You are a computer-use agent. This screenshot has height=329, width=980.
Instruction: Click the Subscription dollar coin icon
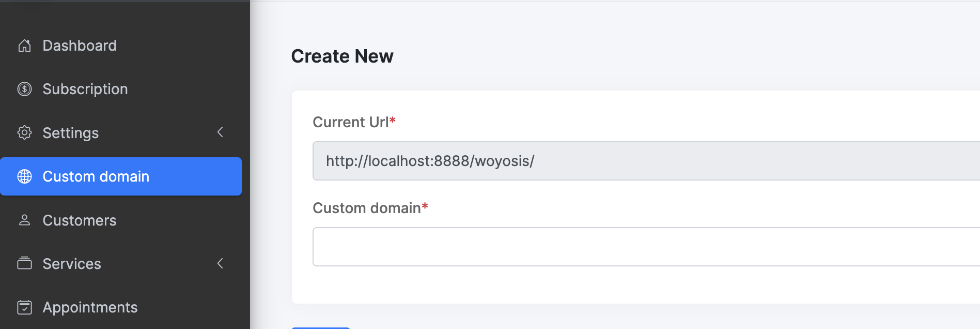tap(24, 89)
